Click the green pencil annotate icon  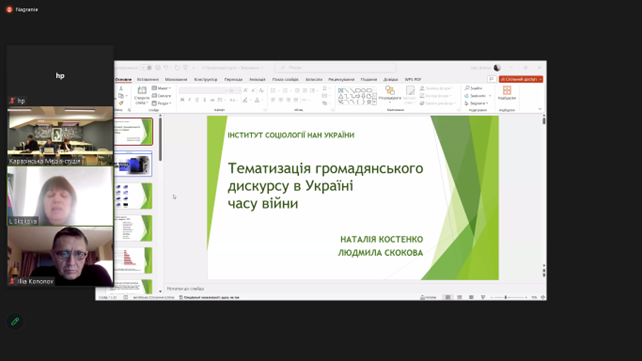coord(15,322)
